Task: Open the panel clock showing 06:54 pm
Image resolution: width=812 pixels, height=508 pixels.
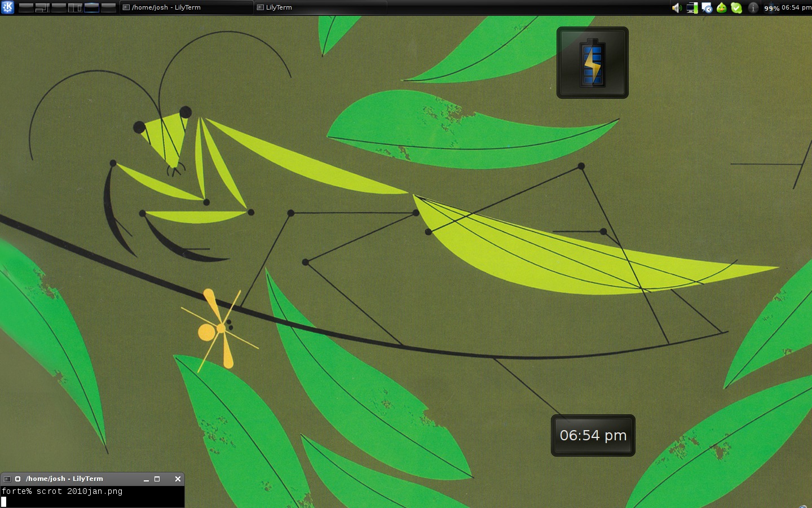Action: point(796,7)
